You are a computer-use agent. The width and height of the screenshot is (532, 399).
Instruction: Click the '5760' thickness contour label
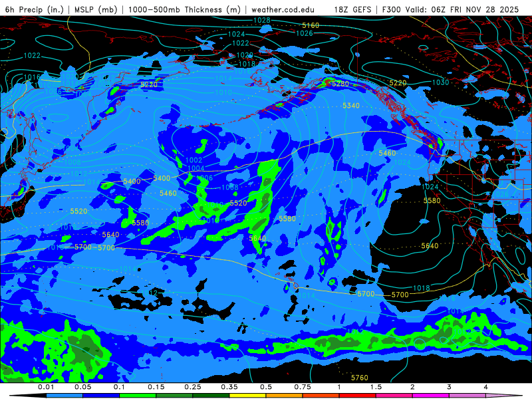click(359, 378)
